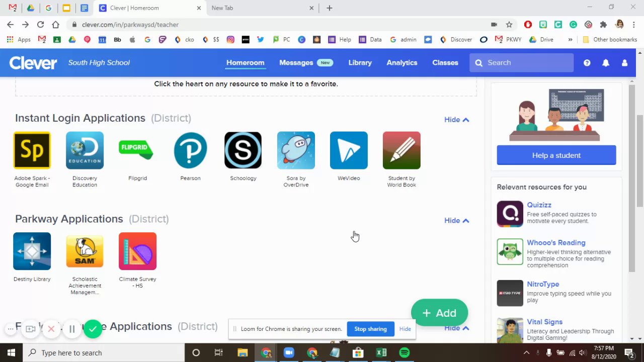The image size is (644, 362).
Task: Click Stop sharing button
Action: click(370, 329)
